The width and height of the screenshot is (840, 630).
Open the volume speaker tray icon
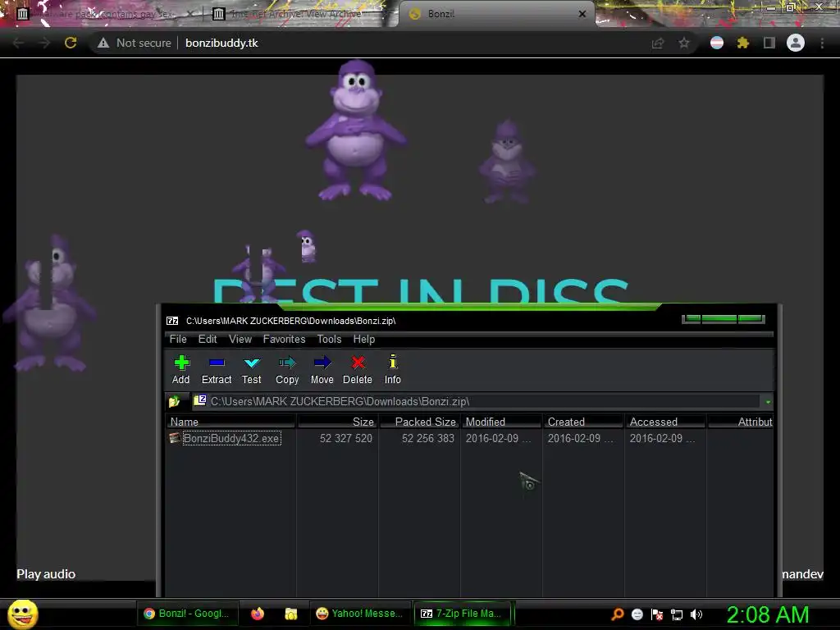[x=696, y=614]
